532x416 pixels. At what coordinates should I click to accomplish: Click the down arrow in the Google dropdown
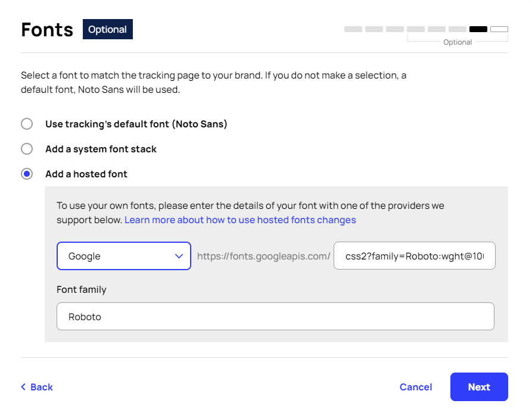179,256
